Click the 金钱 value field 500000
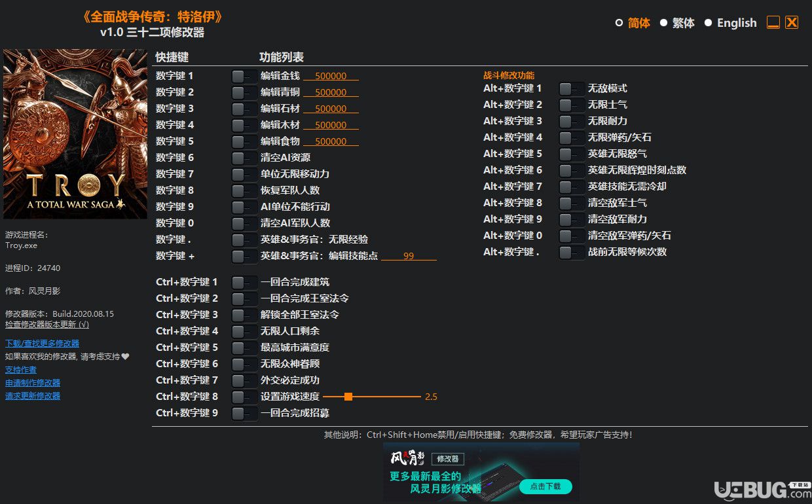 tap(331, 76)
